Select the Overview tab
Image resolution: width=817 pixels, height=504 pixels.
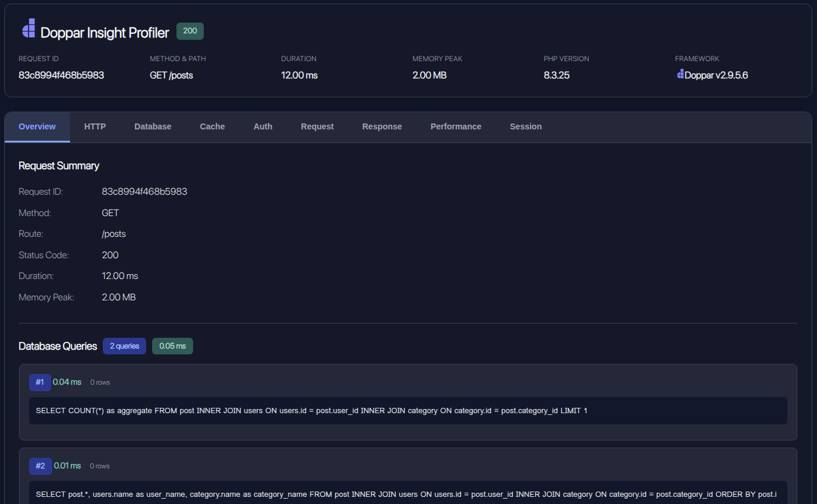click(37, 126)
